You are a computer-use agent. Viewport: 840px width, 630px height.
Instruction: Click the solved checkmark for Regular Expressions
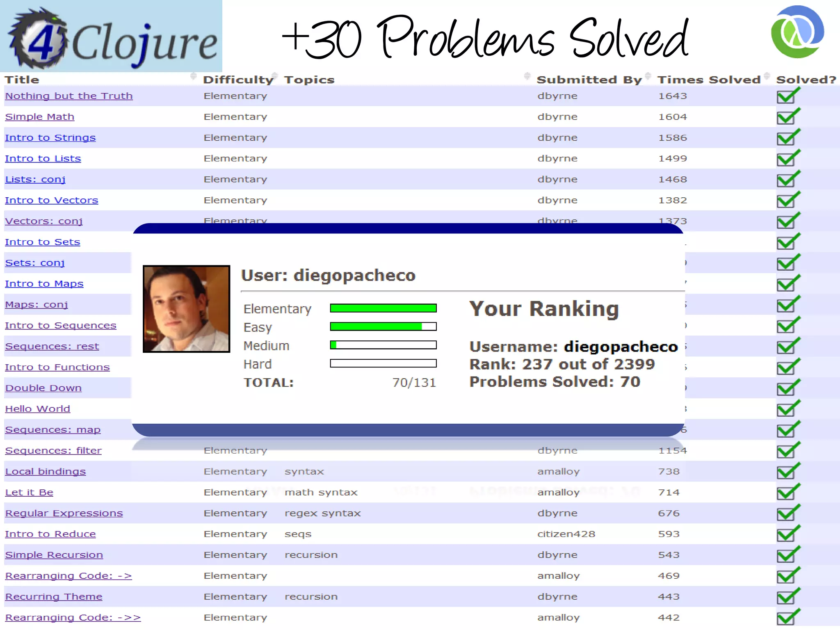[788, 514]
